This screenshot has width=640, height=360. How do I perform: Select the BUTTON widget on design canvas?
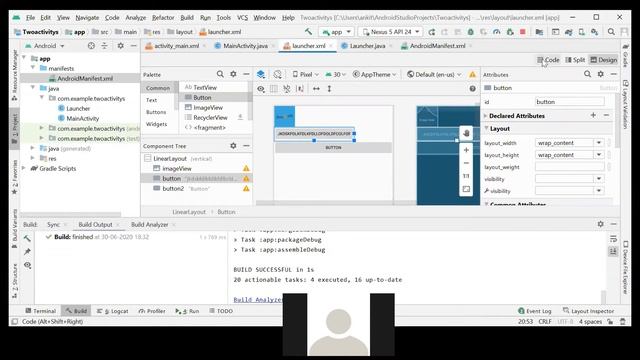point(333,147)
